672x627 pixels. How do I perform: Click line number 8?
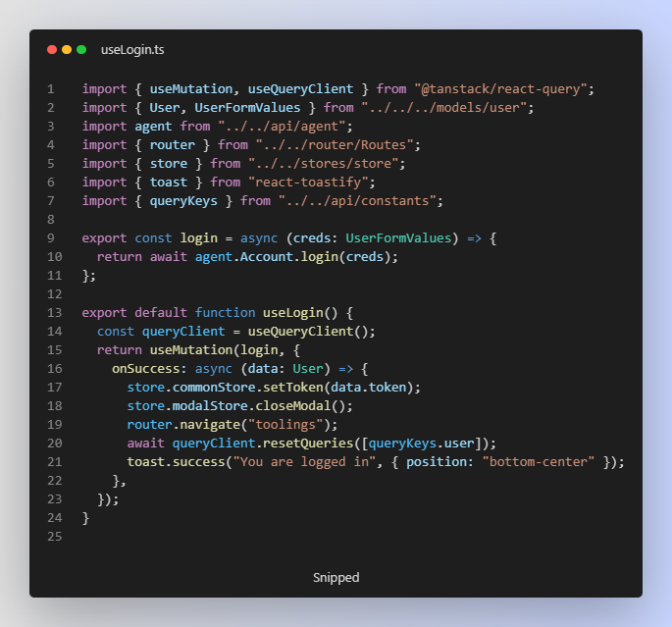click(51, 220)
